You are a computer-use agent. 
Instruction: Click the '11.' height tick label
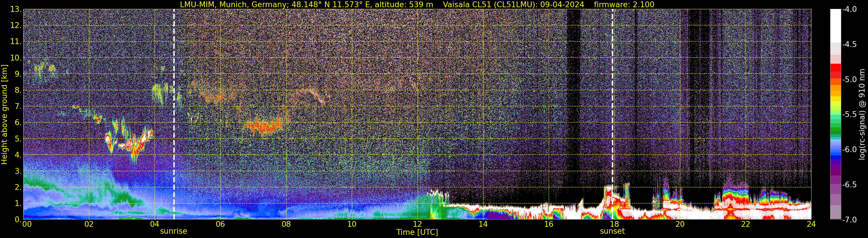pos(16,41)
